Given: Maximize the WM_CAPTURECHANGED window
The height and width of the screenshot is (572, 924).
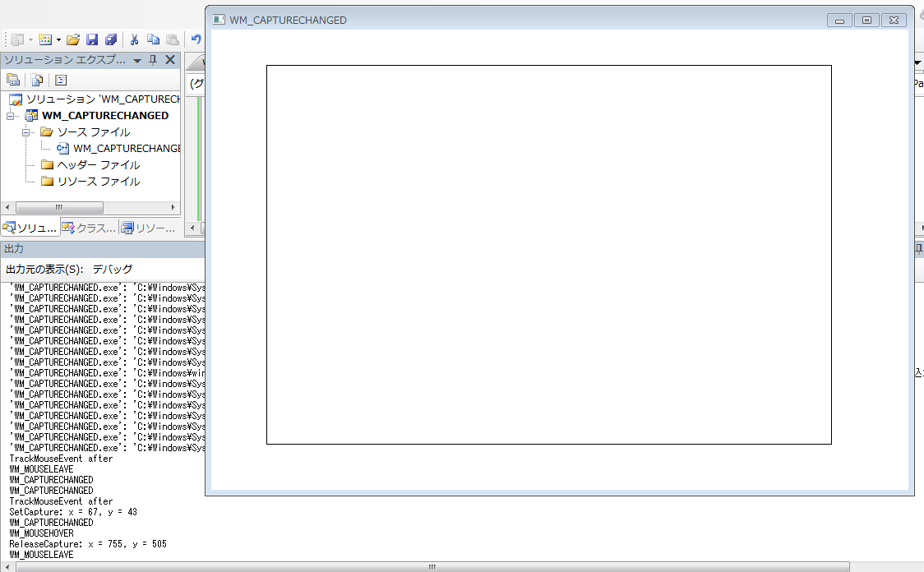Looking at the screenshot, I should [x=866, y=21].
